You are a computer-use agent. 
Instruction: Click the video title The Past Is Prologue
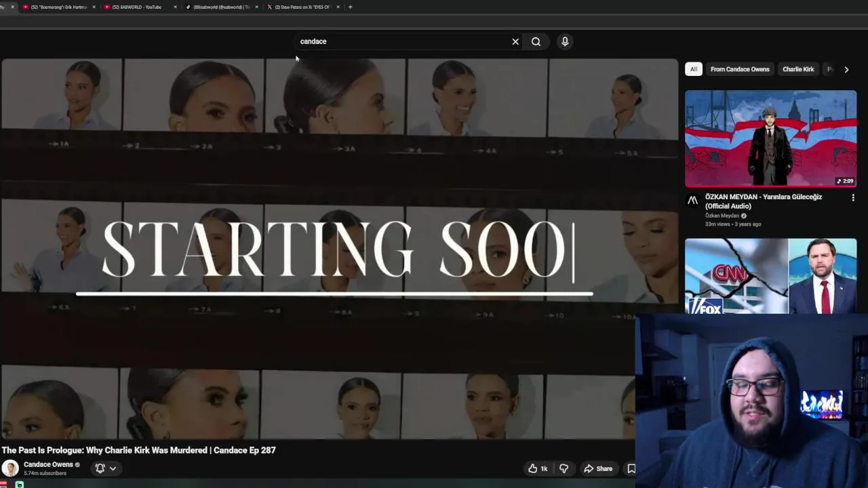coord(138,450)
